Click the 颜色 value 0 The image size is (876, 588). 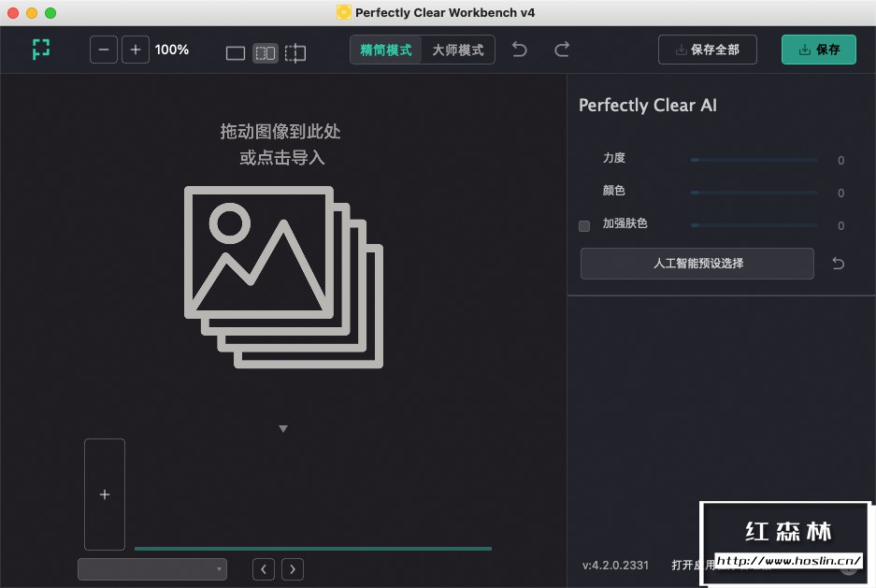(840, 194)
